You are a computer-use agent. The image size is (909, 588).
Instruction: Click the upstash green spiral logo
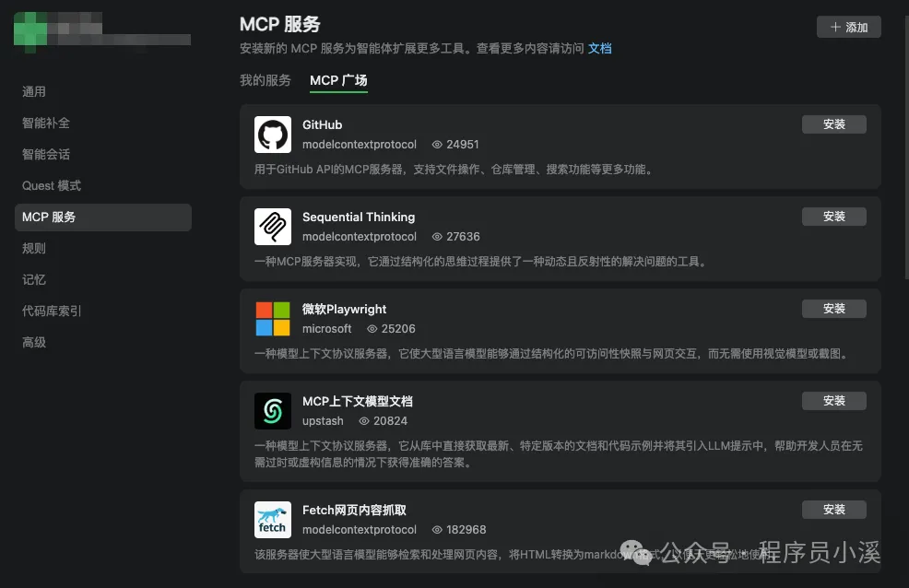pyautogui.click(x=273, y=411)
